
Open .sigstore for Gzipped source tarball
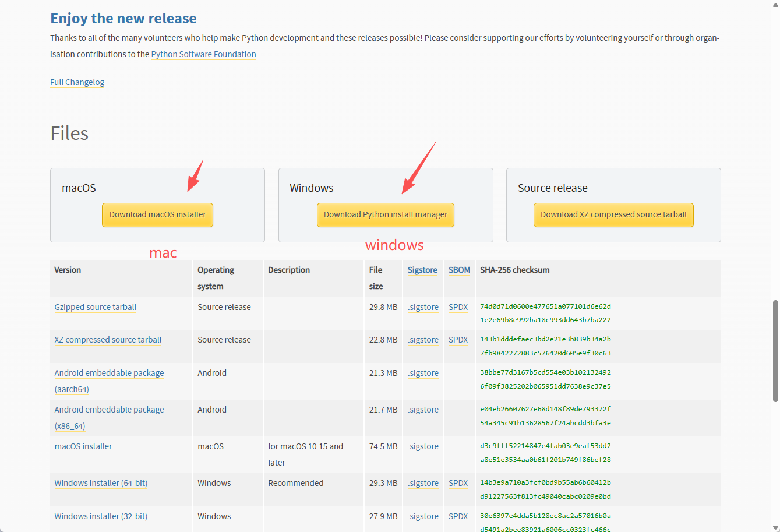pyautogui.click(x=423, y=307)
